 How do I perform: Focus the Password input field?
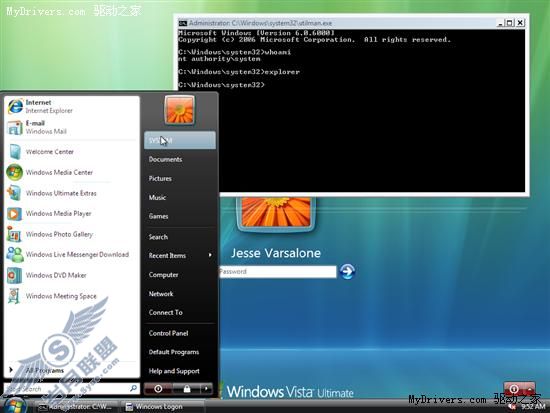click(x=277, y=272)
